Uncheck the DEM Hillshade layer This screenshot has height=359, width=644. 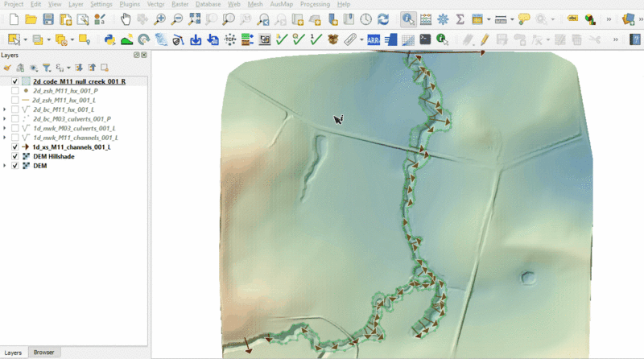[15, 156]
